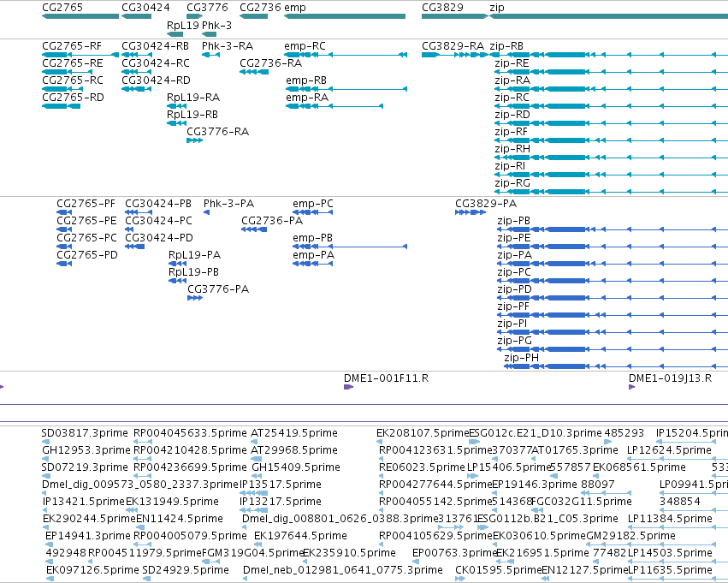
Task: Select the zip-PH protein label
Action: click(521, 358)
